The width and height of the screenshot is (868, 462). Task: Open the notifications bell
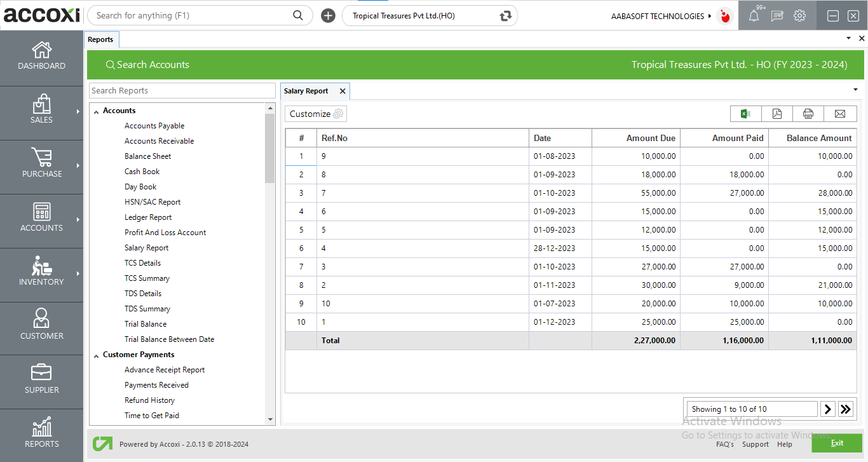[754, 15]
